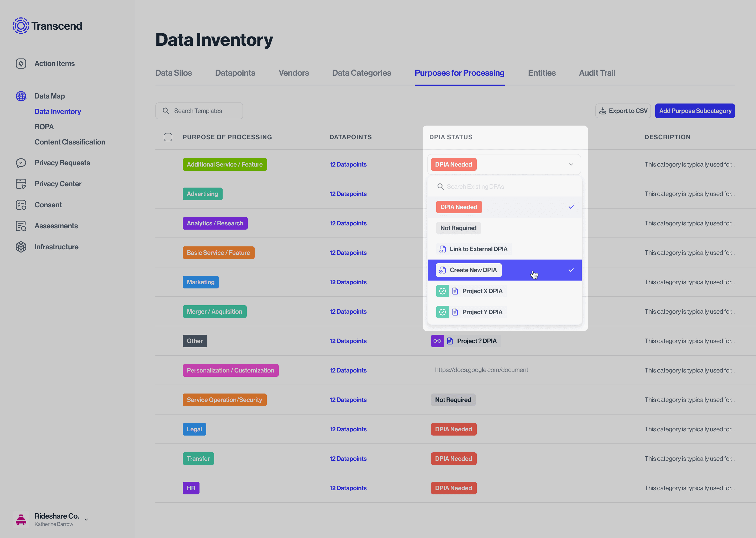This screenshot has height=538, width=756.
Task: Click the document icon beside Project X DPIA
Action: pos(455,291)
